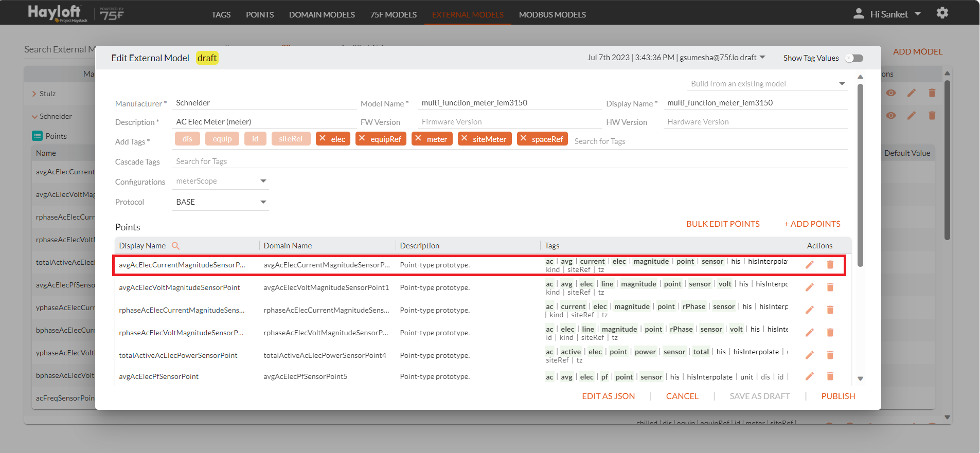Cancel the Edit External Model dialog
This screenshot has width=980, height=453.
tap(682, 396)
